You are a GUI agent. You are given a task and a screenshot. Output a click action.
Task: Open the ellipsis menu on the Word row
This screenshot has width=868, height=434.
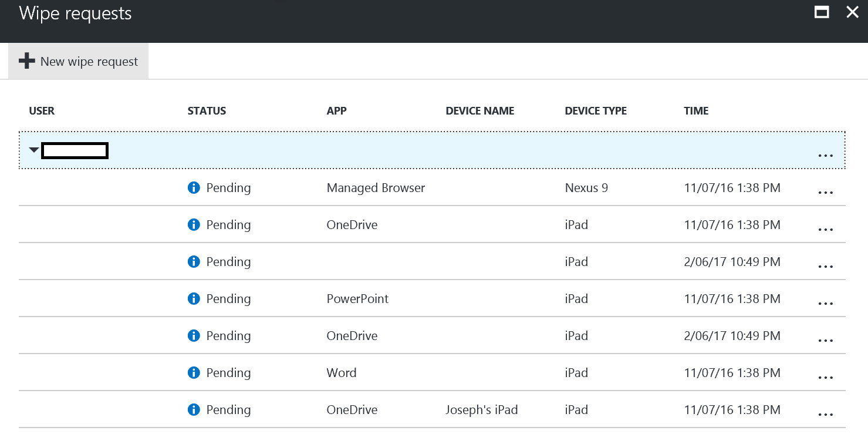point(826,376)
